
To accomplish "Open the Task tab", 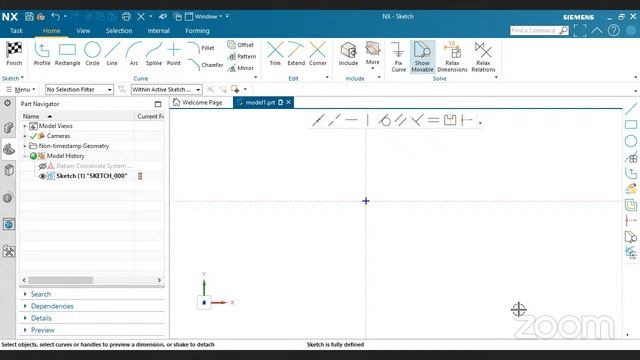I will pos(16,31).
